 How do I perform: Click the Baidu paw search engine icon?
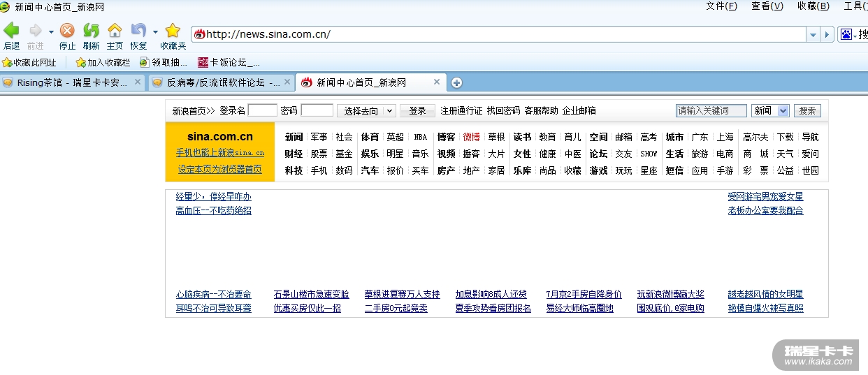tap(846, 34)
